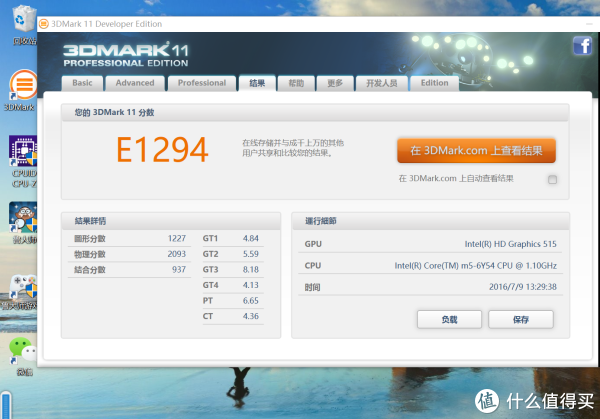Select the CPU name Intel Core m5-6Y54
Viewport: 600px width, 419px height.
tap(476, 266)
